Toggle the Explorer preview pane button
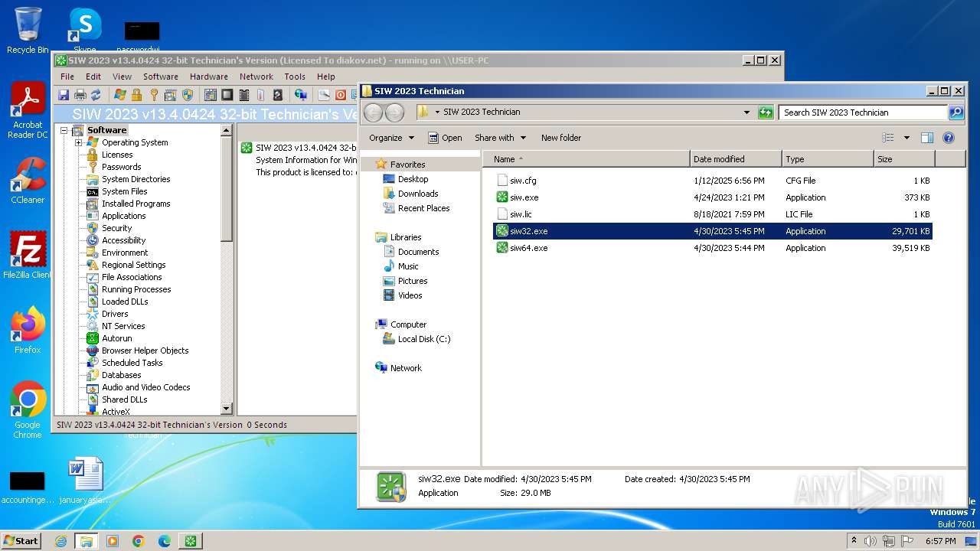 pos(927,138)
